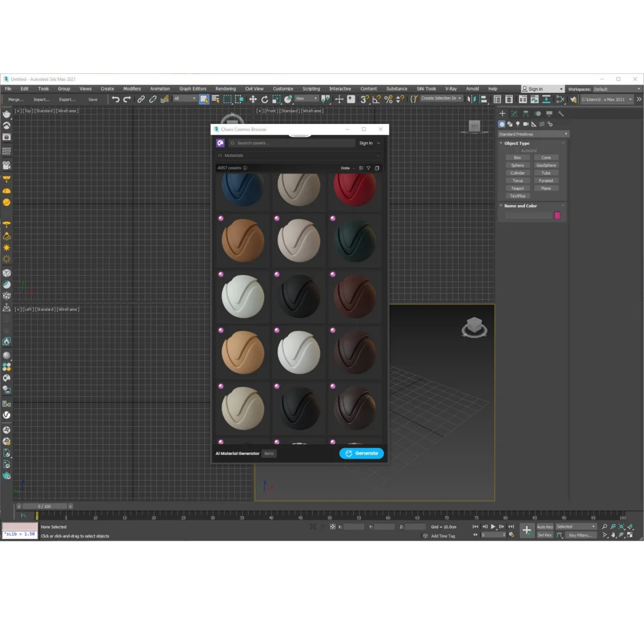The width and height of the screenshot is (644, 644).
Task: Click the Undo arrow in the main toolbar
Action: [116, 99]
